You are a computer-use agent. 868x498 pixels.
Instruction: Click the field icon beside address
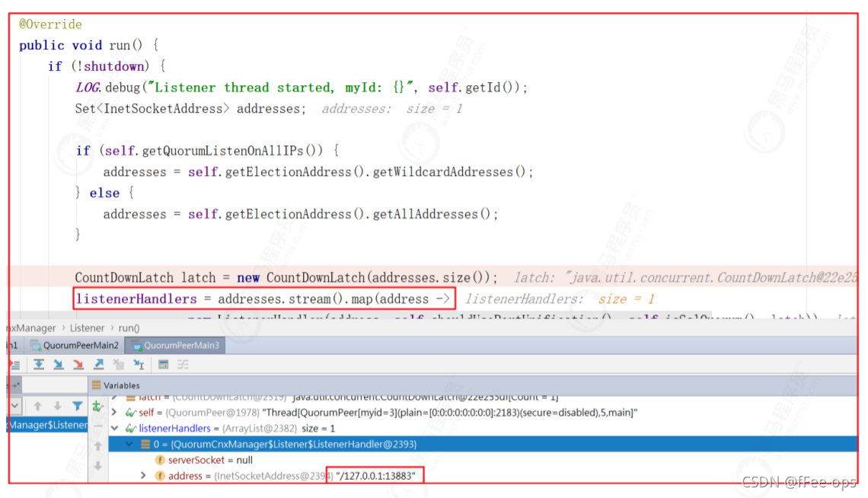[x=160, y=476]
